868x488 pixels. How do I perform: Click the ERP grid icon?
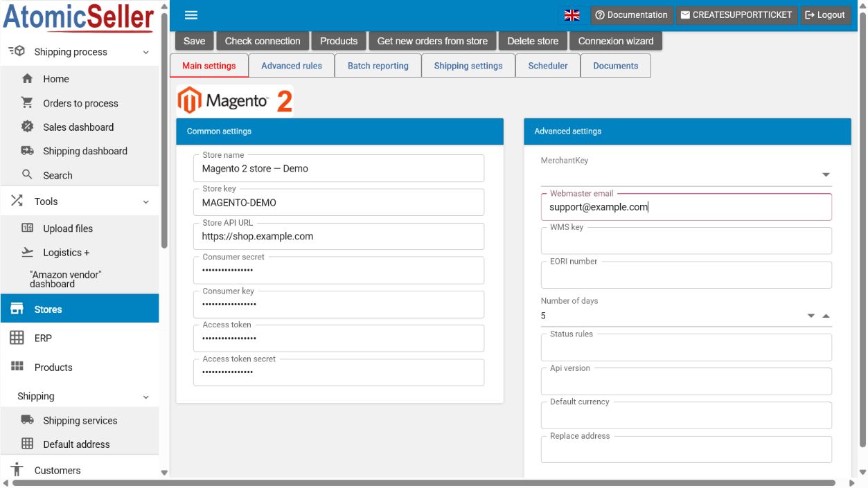pyautogui.click(x=17, y=338)
